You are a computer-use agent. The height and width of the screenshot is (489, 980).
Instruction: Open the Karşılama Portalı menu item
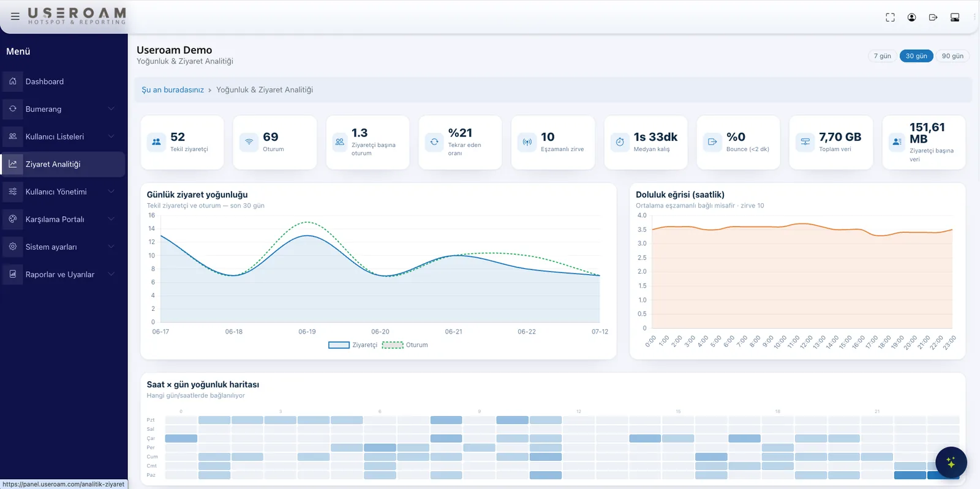pyautogui.click(x=63, y=219)
